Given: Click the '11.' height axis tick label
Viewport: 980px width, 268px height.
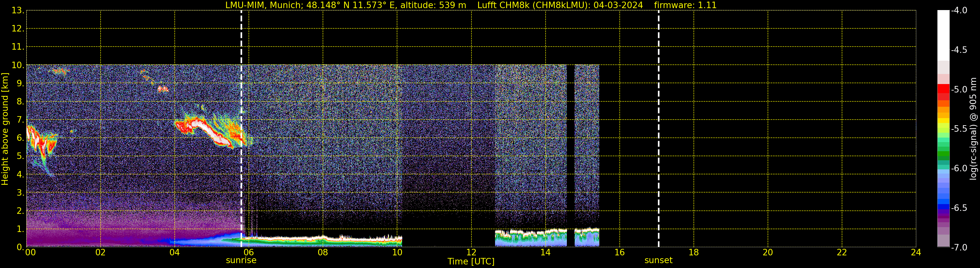Looking at the screenshot, I should 18,47.
